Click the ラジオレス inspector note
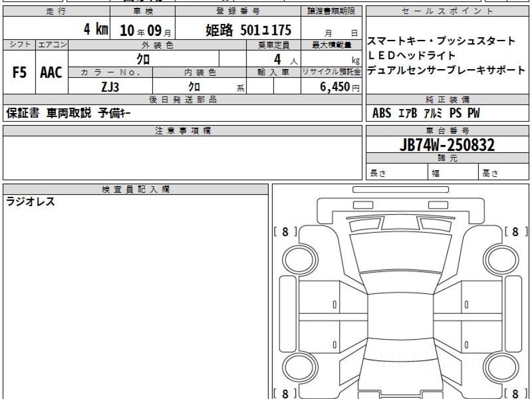This screenshot has width=532, height=399. [x=30, y=202]
